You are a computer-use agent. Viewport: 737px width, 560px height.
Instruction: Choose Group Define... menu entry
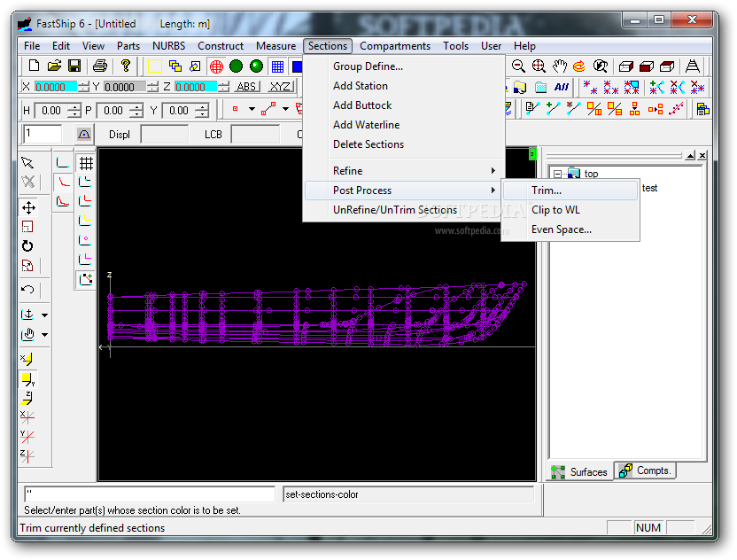click(x=403, y=66)
